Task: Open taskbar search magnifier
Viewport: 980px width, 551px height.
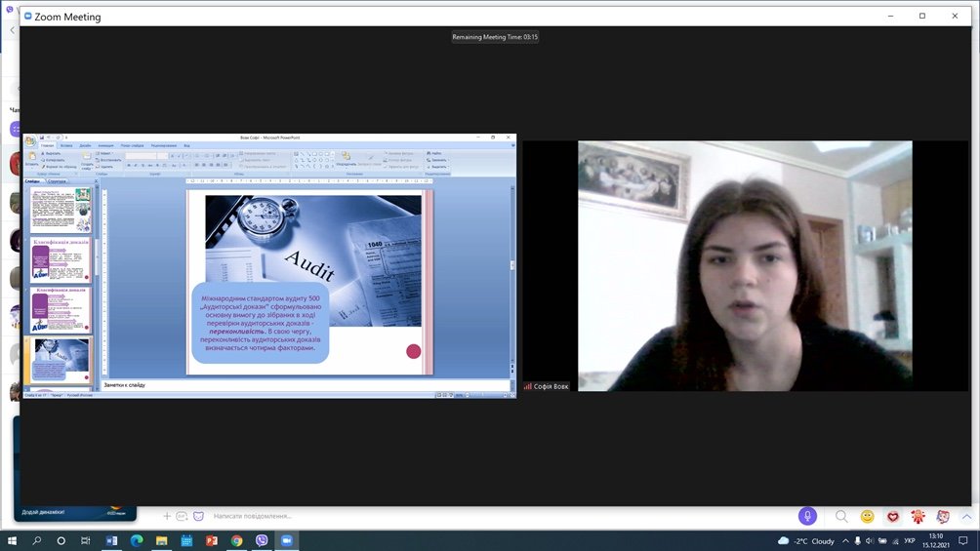Action: [37, 540]
